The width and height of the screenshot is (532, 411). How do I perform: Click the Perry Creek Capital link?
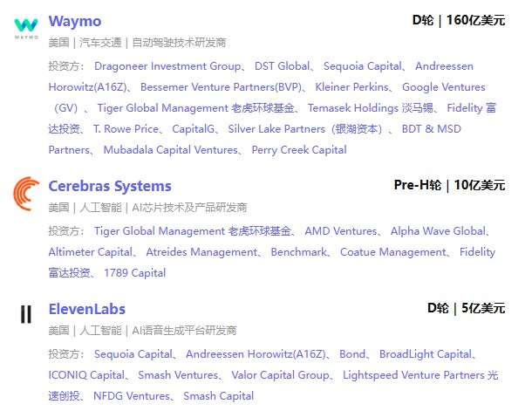click(299, 150)
